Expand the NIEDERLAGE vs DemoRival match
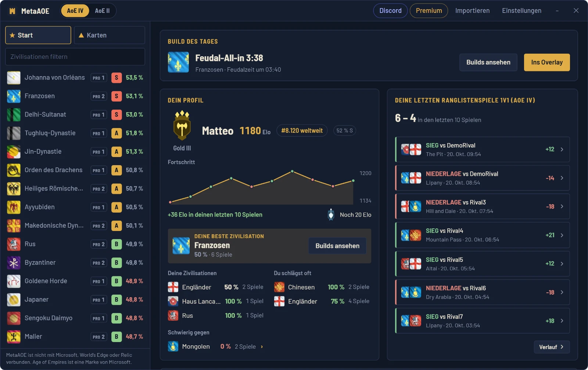This screenshot has height=370, width=588. pos(483,178)
